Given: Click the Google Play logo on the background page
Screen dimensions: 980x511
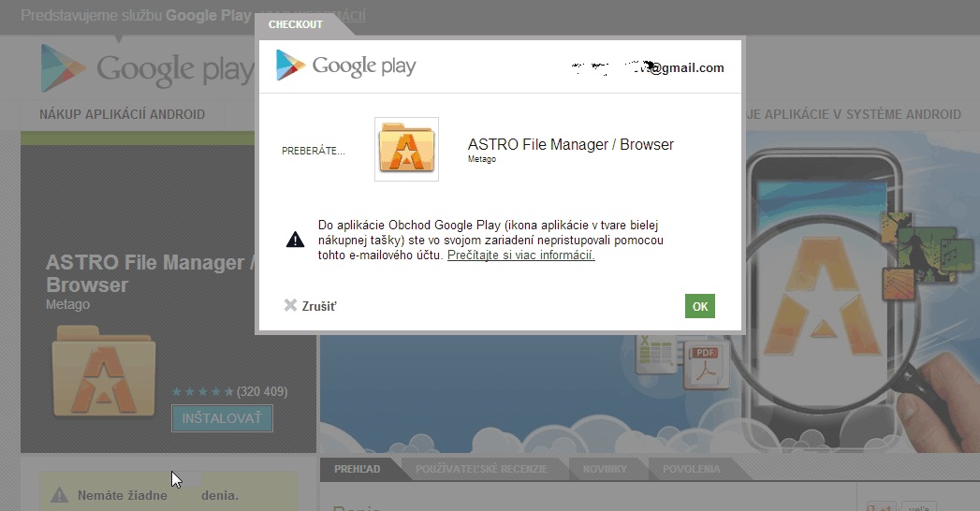Looking at the screenshot, I should pos(147,68).
